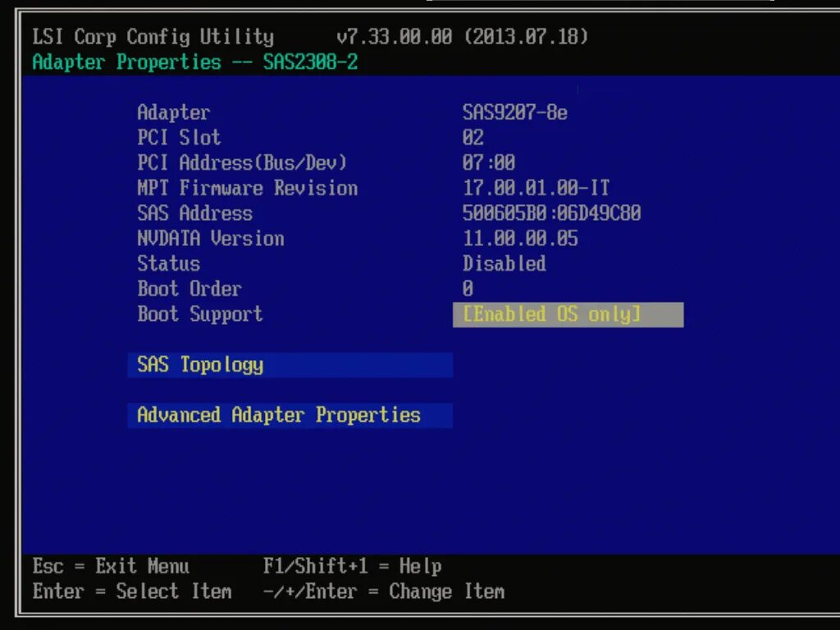Click the LSI Corp Config Utility title
The image size is (840, 630).
153,37
